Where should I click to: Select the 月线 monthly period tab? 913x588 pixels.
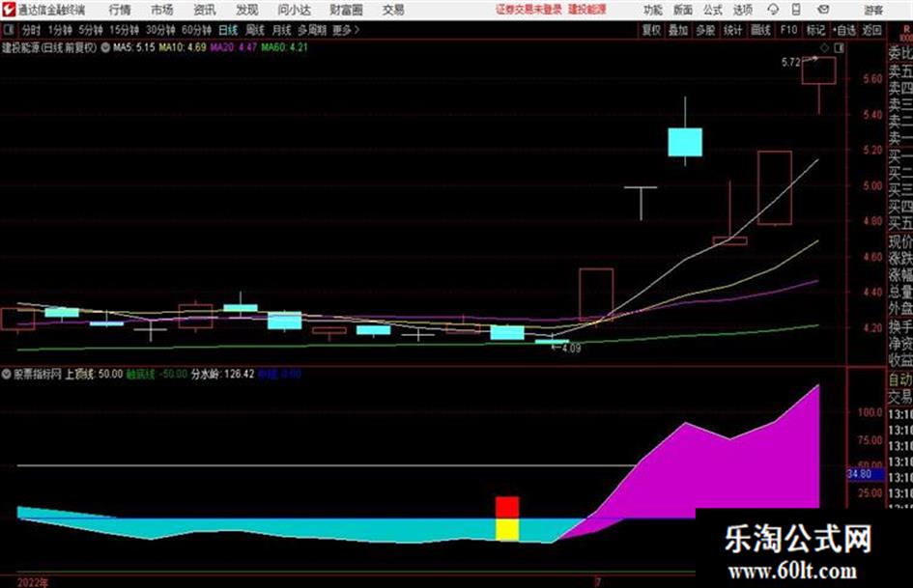click(282, 30)
